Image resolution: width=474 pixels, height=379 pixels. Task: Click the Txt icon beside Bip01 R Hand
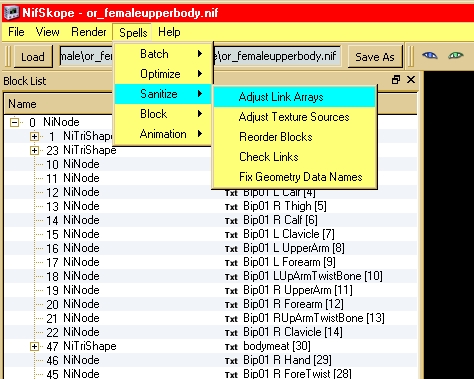(x=231, y=361)
